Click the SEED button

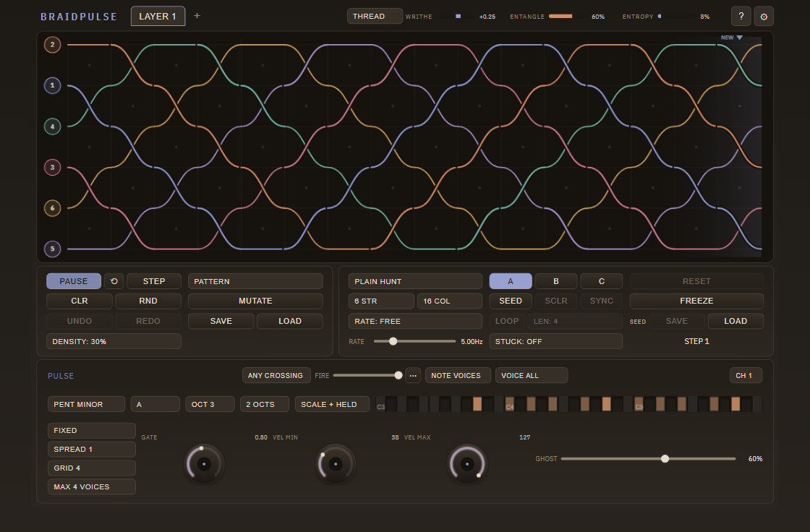pyautogui.click(x=511, y=301)
